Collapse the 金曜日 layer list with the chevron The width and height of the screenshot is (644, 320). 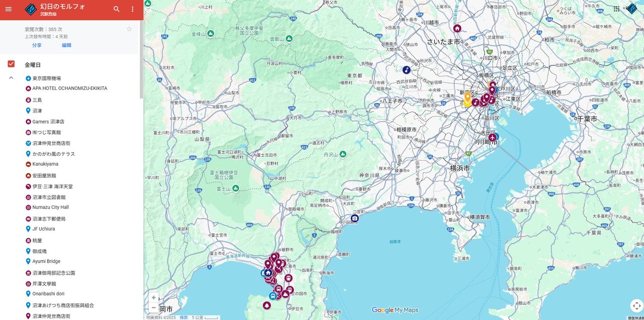(x=11, y=78)
